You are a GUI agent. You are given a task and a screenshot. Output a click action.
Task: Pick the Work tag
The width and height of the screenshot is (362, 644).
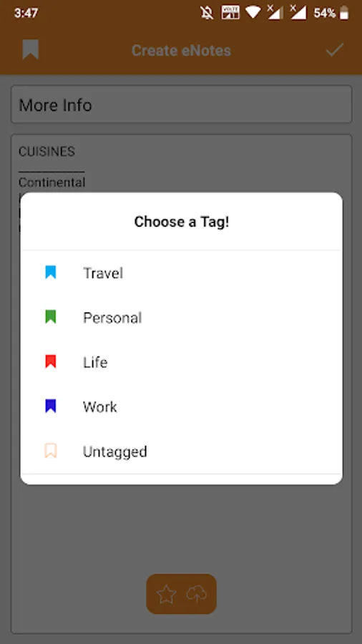click(181, 406)
